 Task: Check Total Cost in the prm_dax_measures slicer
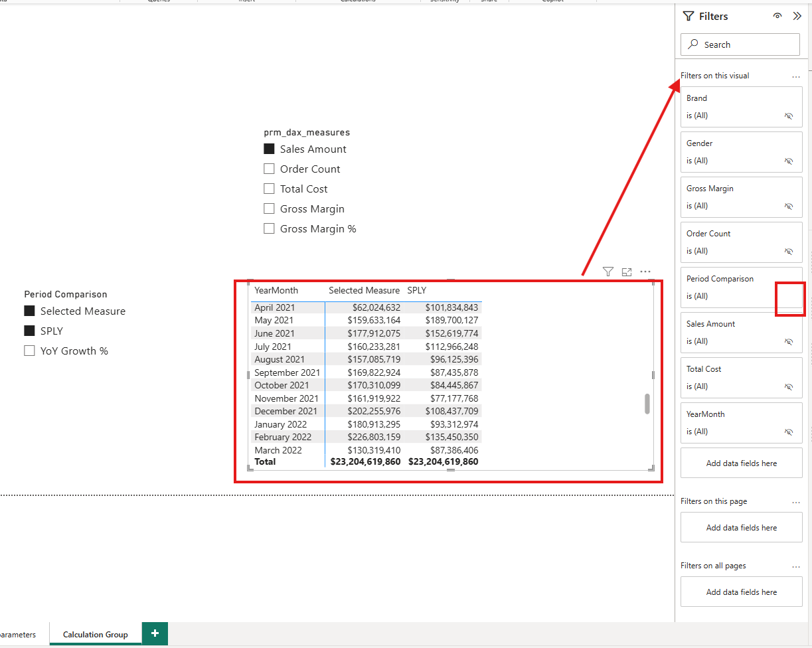tap(269, 189)
